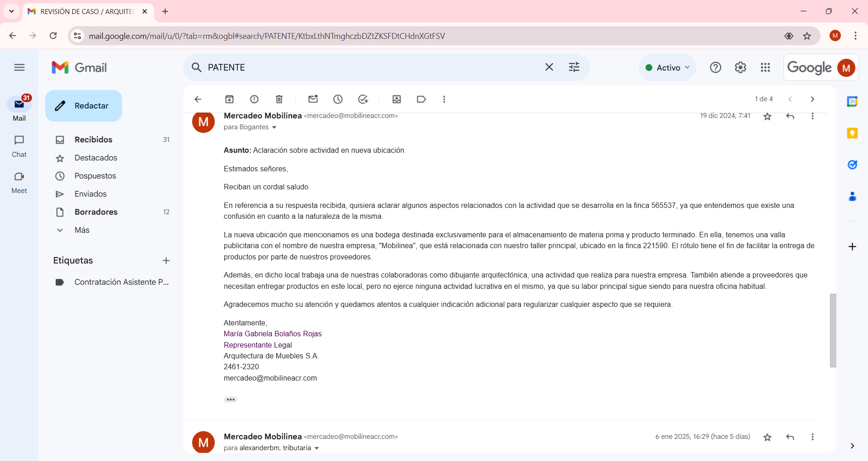868x461 pixels.
Task: Report this email as spam
Action: (254, 99)
